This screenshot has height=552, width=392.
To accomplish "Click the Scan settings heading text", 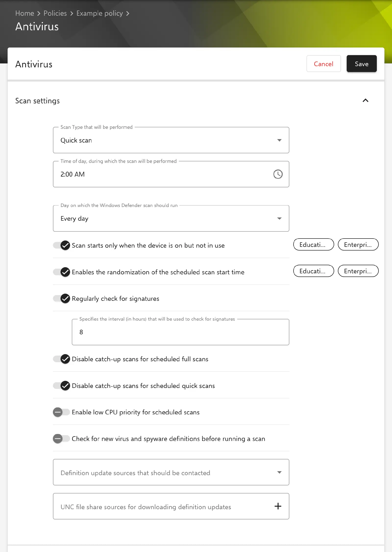I will point(37,101).
